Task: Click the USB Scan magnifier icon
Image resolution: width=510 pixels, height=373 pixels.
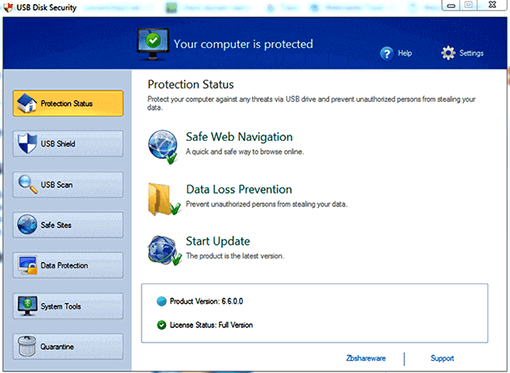Action: coord(28,184)
